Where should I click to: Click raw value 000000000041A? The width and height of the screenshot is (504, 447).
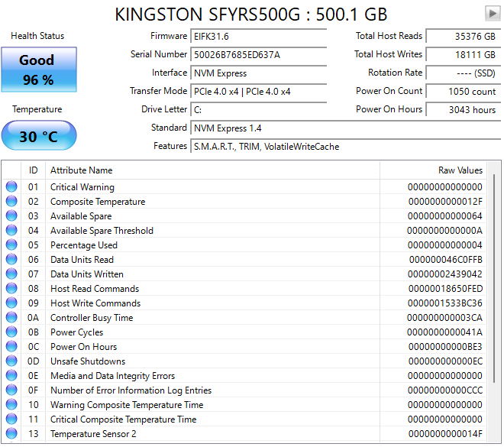coord(444,332)
